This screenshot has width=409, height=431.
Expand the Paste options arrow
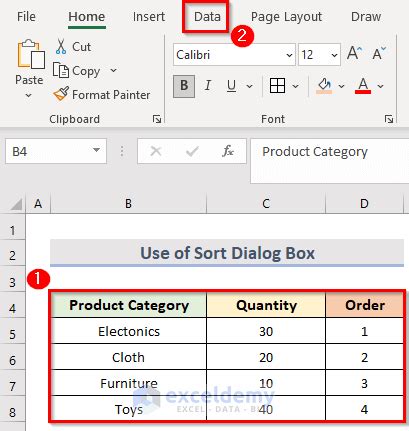click(29, 96)
